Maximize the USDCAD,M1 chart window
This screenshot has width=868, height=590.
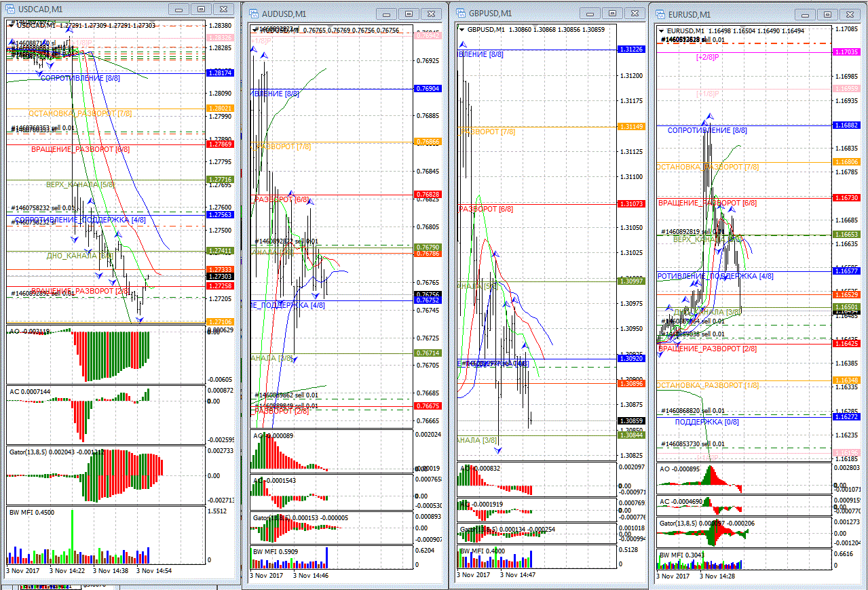201,9
